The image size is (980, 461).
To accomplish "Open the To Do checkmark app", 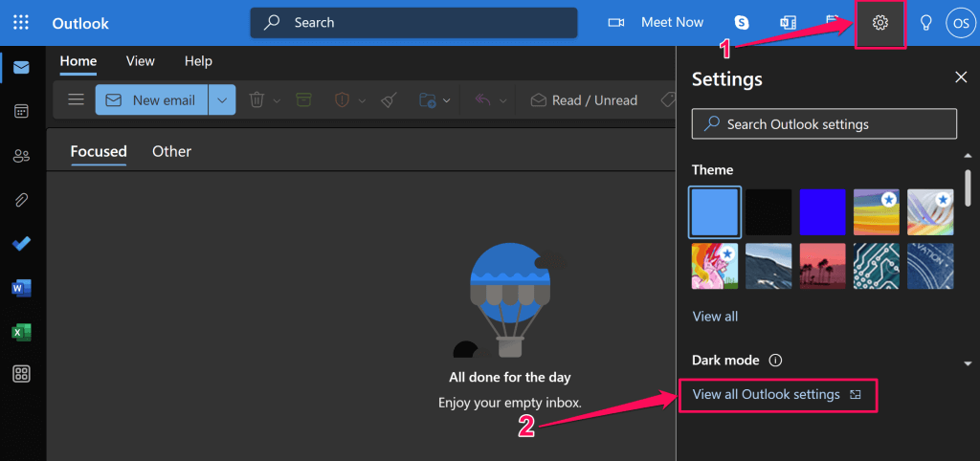I will [21, 243].
